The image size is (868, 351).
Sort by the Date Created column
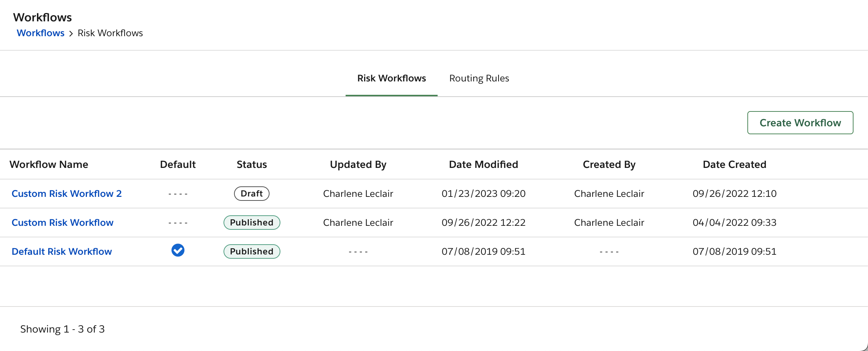[x=734, y=164]
